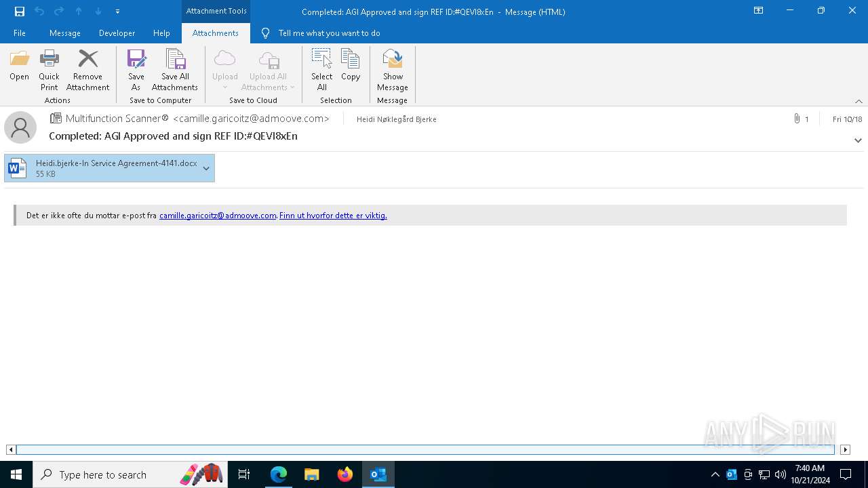Click the date Fri 10/18

pos(847,119)
